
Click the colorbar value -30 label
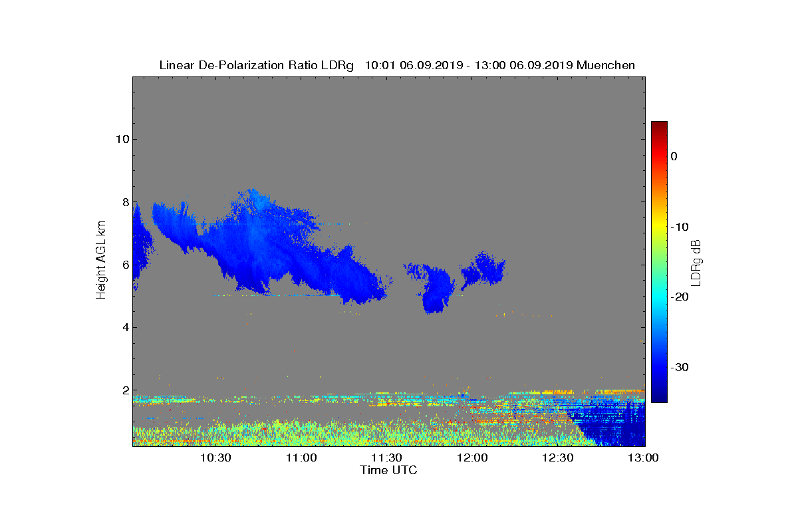tap(679, 368)
